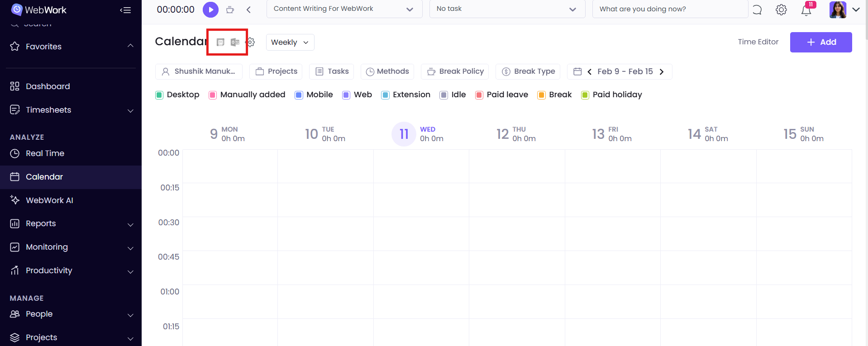Click the Break legend color swatch
This screenshot has width=868, height=346.
click(541, 95)
